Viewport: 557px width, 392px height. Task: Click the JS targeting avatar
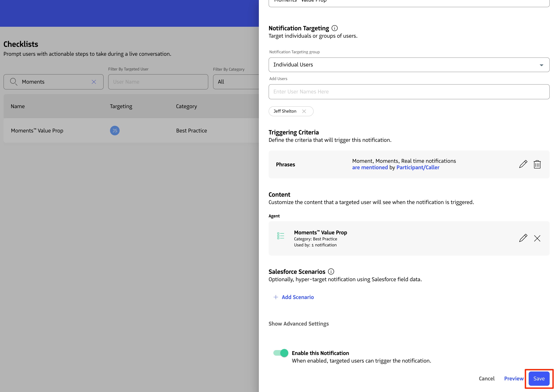[x=115, y=131]
